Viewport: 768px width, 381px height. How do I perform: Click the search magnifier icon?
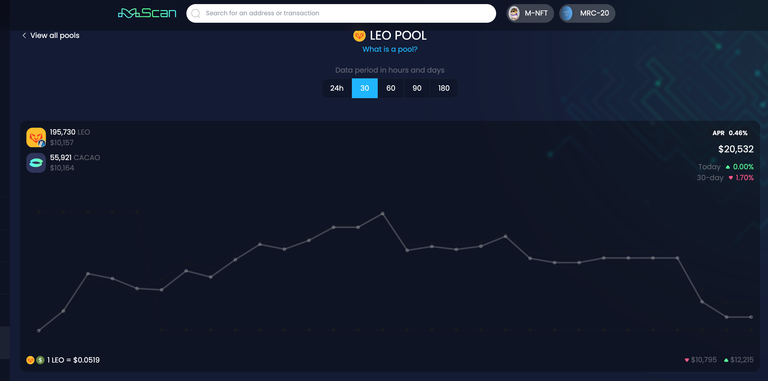click(196, 14)
